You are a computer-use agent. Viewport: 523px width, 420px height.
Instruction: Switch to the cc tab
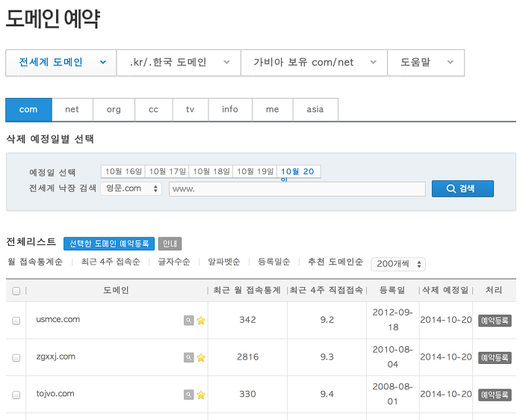click(153, 109)
